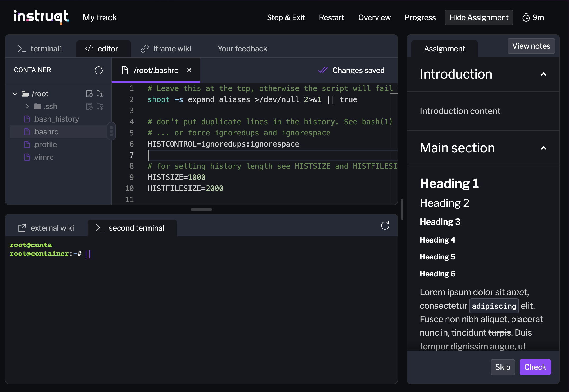Viewport: 569px width, 392px height.
Task: Toggle Hide Assignment panel button
Action: tap(479, 17)
